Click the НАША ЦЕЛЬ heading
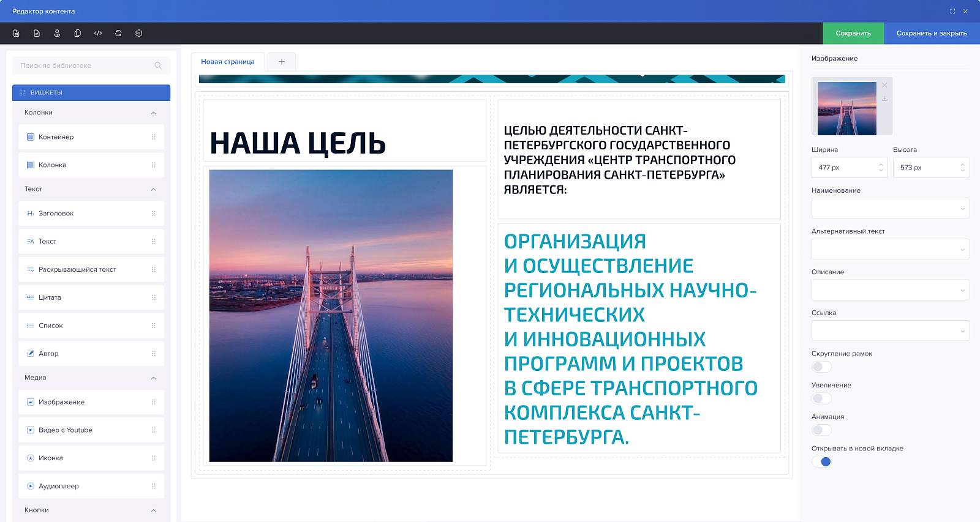The height and width of the screenshot is (522, 980). (298, 143)
